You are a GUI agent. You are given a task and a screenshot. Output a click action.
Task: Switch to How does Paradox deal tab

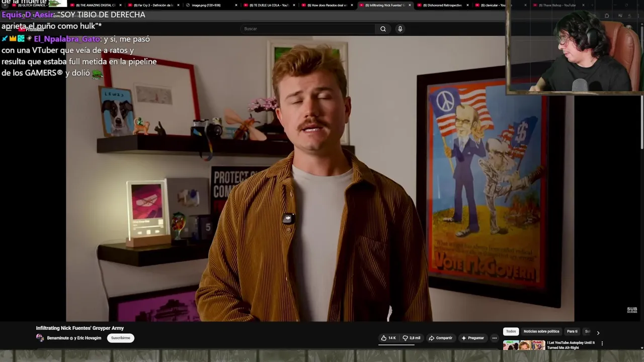pos(327,5)
